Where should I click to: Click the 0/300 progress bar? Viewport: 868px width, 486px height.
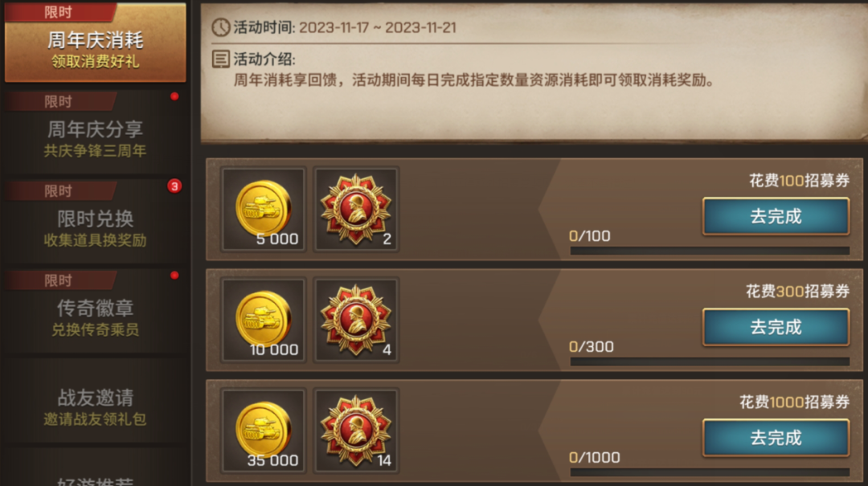[710, 361]
